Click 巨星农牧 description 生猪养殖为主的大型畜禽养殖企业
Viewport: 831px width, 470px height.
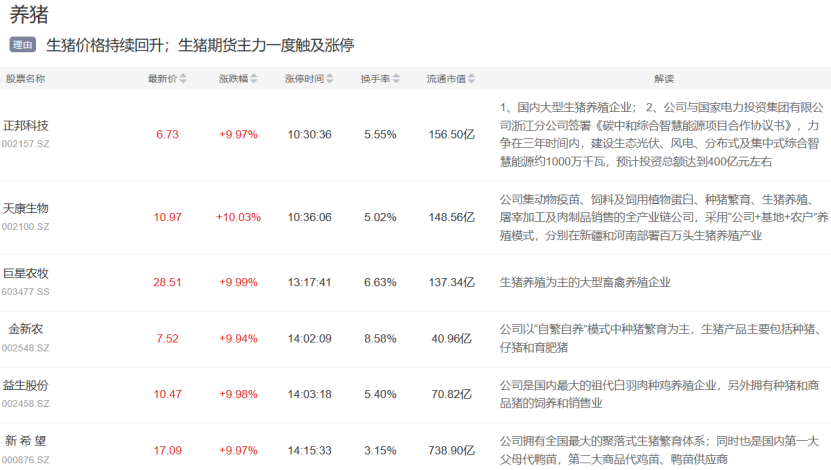click(x=585, y=282)
